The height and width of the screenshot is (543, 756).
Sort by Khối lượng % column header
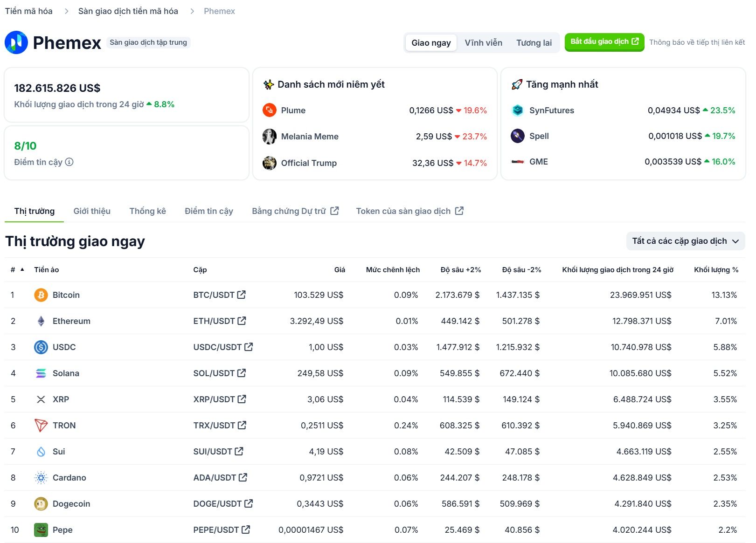click(716, 270)
